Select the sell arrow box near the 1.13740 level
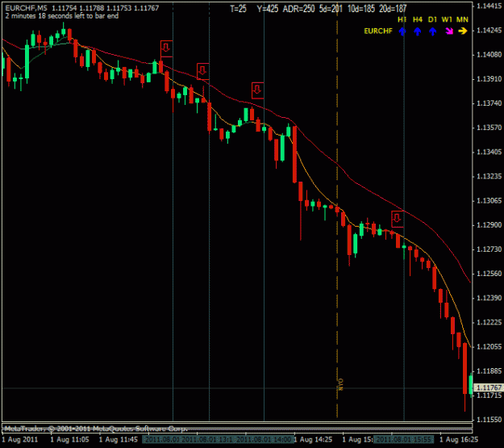Screen dimensions: 504x448 point(257,90)
